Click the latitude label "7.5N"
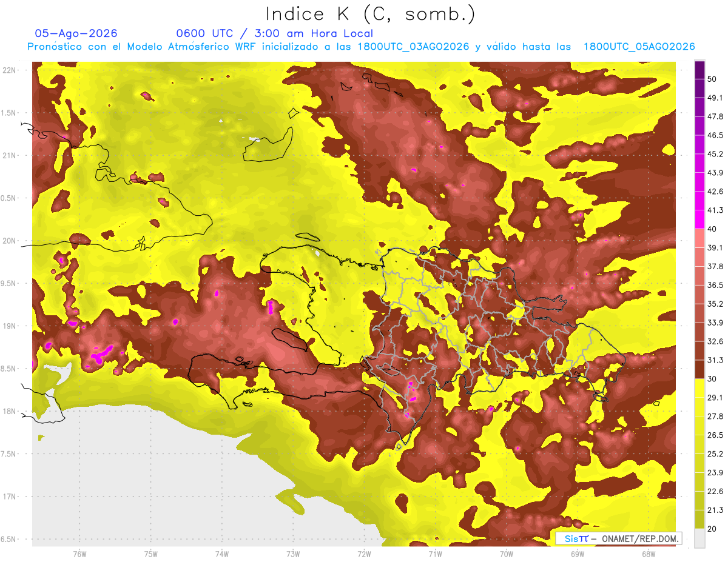 [8, 454]
